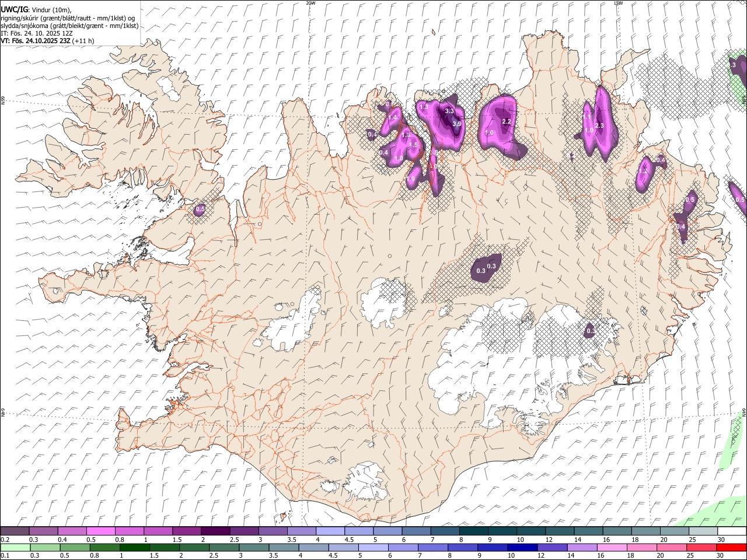Select the 1.2 precipitation value on the map

[x=643, y=172]
